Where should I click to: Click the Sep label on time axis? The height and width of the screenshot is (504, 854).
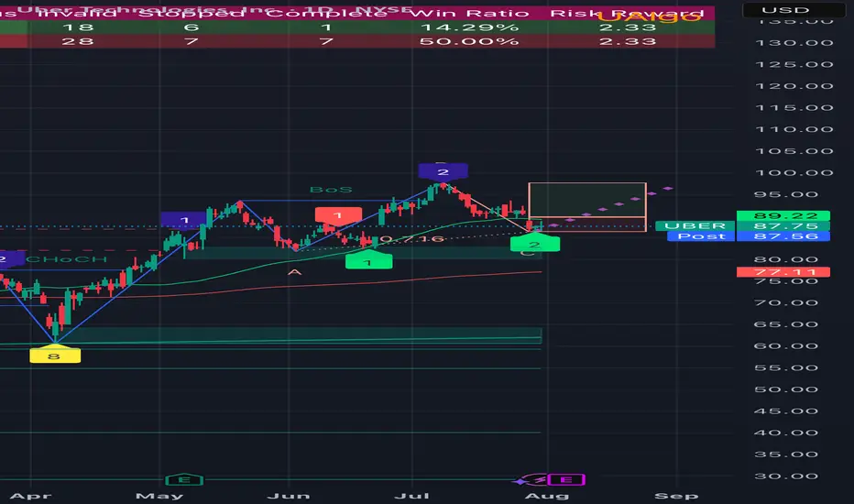tap(676, 496)
